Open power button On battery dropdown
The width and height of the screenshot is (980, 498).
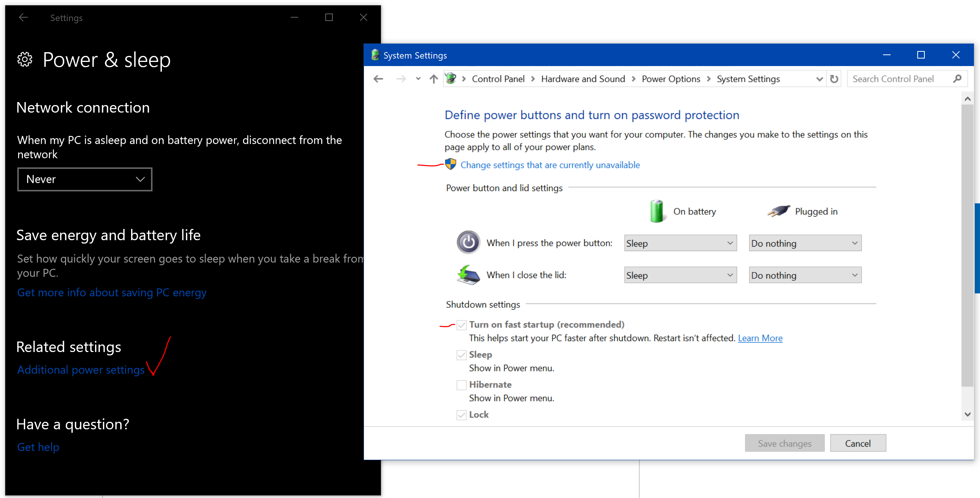(x=680, y=243)
